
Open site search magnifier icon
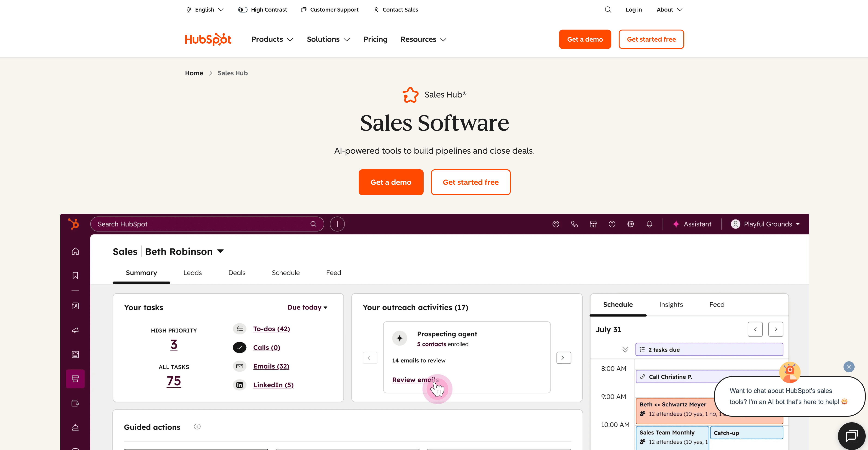click(x=608, y=10)
